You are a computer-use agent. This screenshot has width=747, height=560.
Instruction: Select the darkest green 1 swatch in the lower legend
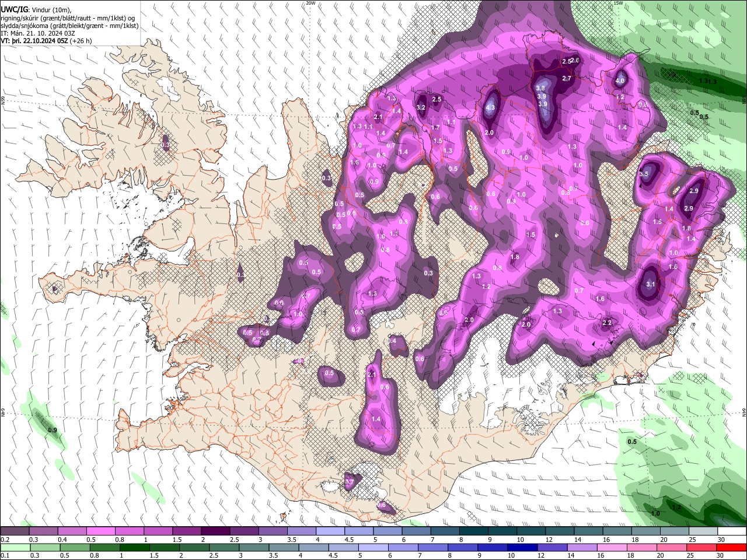[134, 548]
